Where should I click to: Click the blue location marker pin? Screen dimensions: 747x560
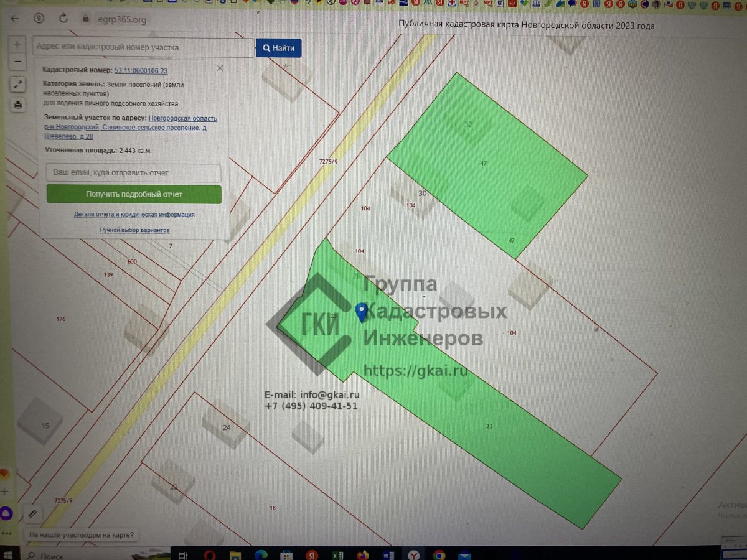(360, 311)
